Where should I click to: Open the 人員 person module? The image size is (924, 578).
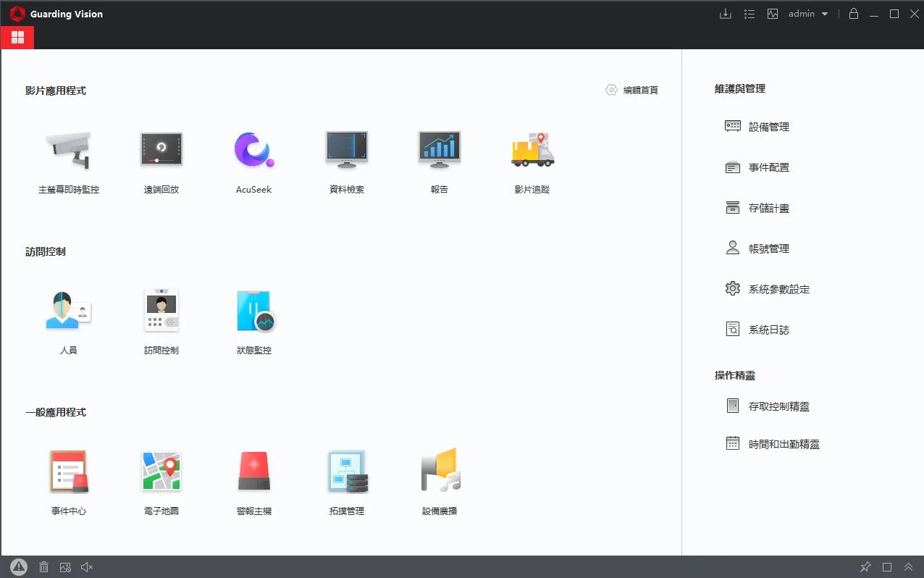pyautogui.click(x=69, y=311)
